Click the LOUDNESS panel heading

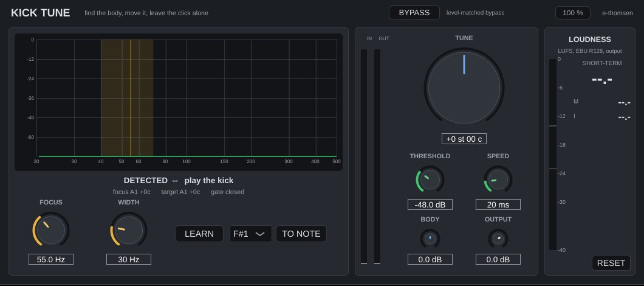[x=590, y=40]
